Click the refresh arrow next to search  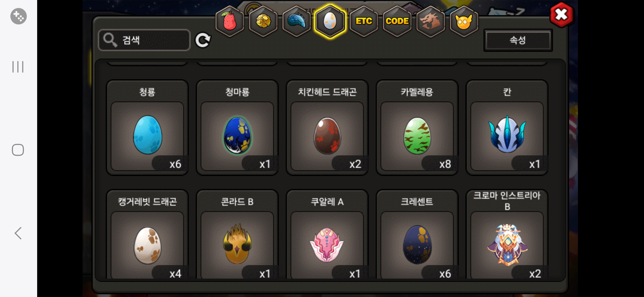[x=203, y=40]
